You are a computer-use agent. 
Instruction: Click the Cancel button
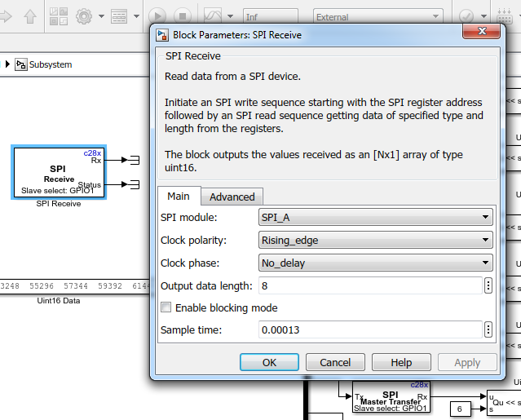coord(335,363)
